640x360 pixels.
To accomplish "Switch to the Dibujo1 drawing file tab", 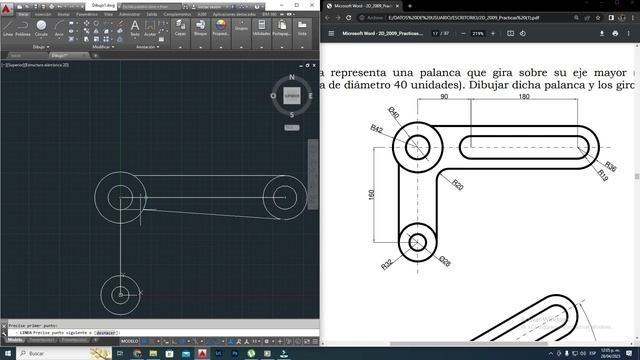I will click(68, 55).
